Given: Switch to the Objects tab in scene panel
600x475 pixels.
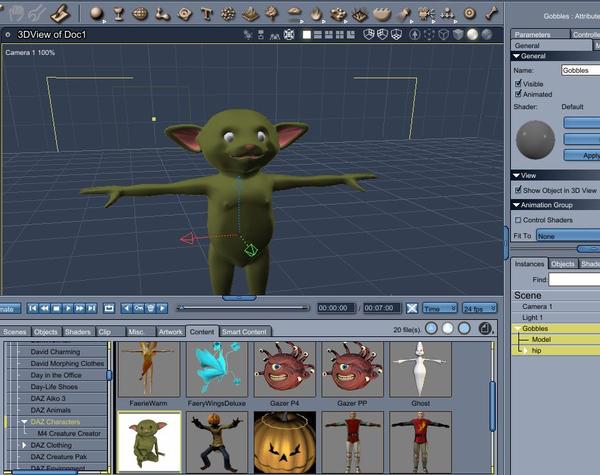Looking at the screenshot, I should tap(563, 264).
